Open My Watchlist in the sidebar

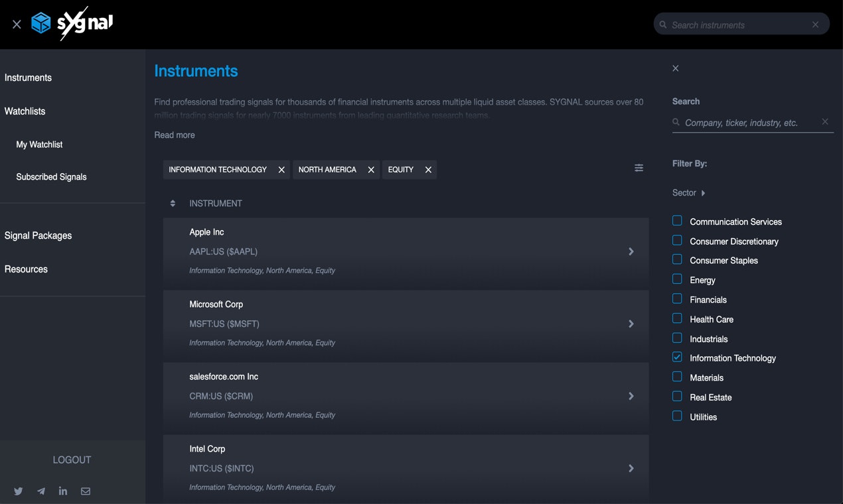pos(39,145)
